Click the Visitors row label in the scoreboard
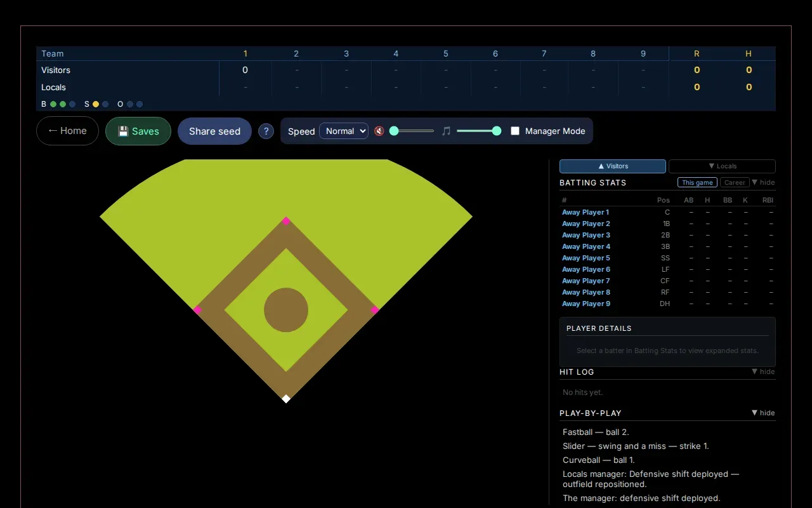 pos(56,70)
